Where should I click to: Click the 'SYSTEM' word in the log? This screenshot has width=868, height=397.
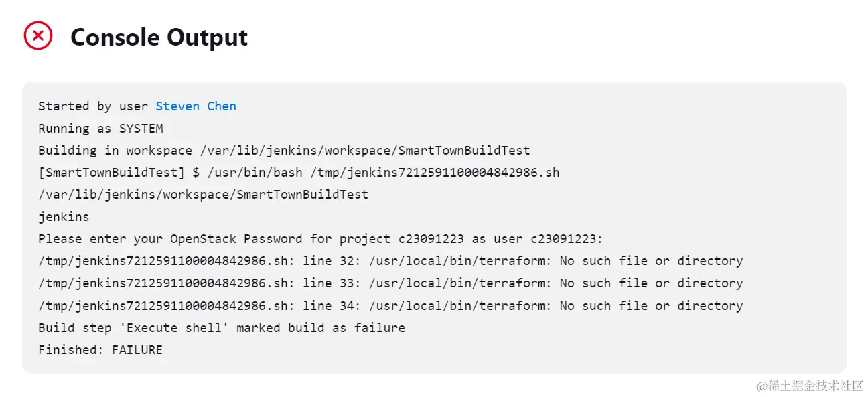coord(141,129)
